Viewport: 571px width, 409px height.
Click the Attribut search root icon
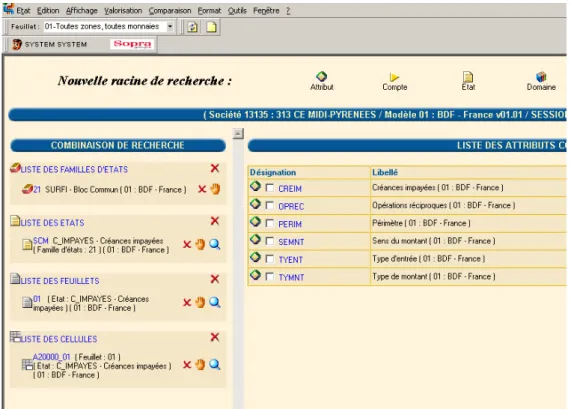click(322, 76)
